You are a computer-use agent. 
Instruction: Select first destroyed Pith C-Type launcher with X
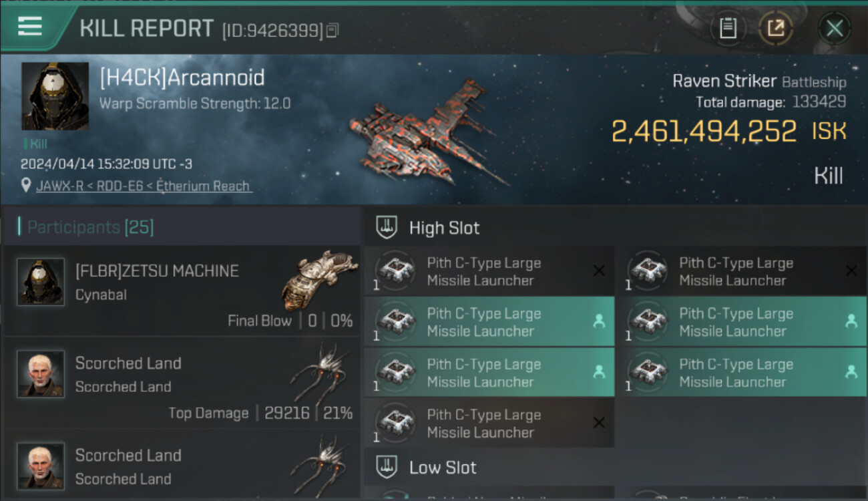pyautogui.click(x=489, y=271)
